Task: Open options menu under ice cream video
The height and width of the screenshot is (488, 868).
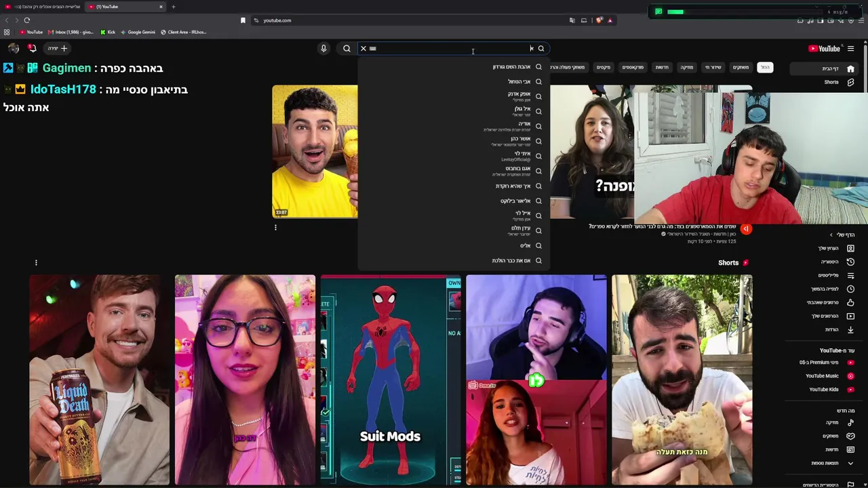Action: point(275,228)
